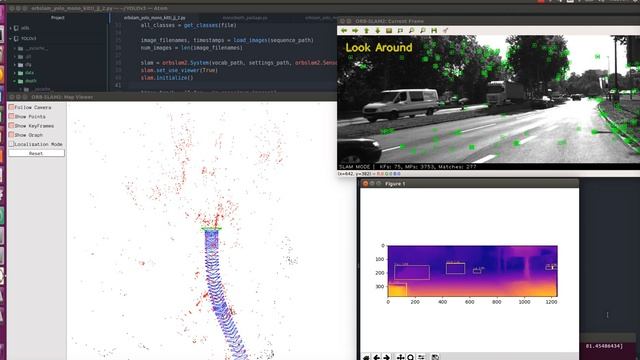The image size is (640, 360).
Task: Click the ORB-SLAM2 Current Frame title bar
Action: point(488,21)
